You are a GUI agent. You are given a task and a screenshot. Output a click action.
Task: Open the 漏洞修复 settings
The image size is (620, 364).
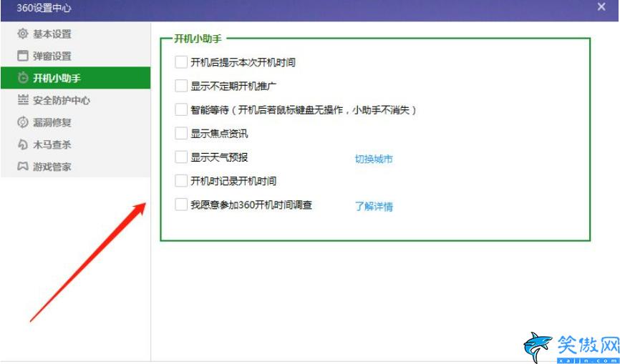pos(75,122)
